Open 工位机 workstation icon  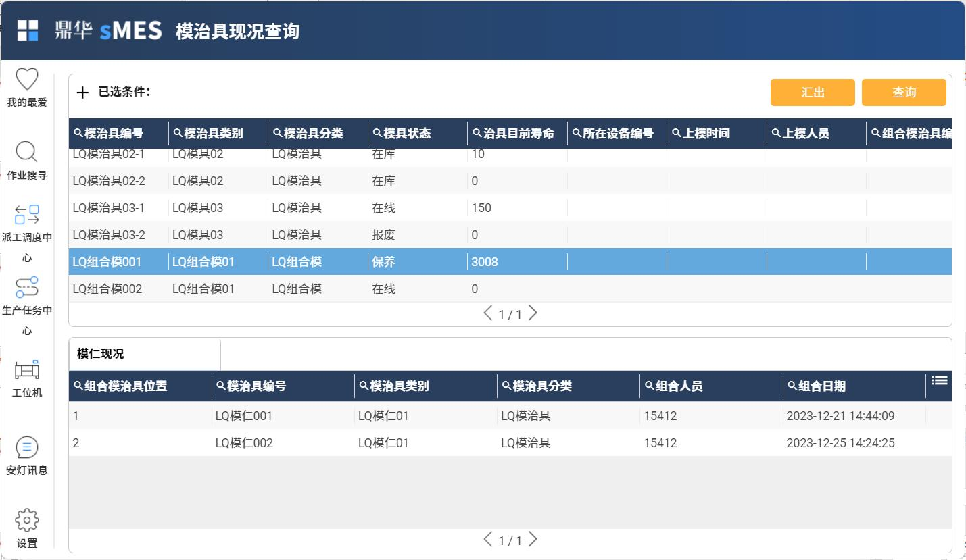[27, 370]
